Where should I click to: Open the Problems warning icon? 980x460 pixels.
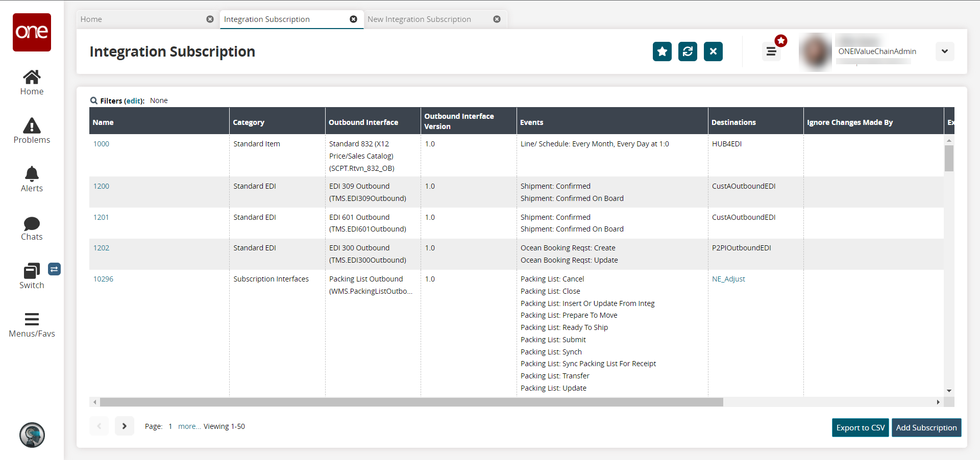pos(32,126)
